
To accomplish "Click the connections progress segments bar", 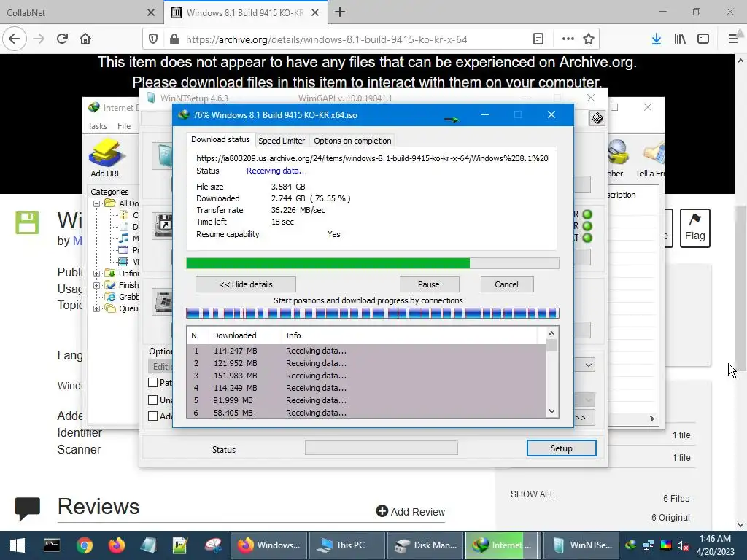I will (x=373, y=314).
